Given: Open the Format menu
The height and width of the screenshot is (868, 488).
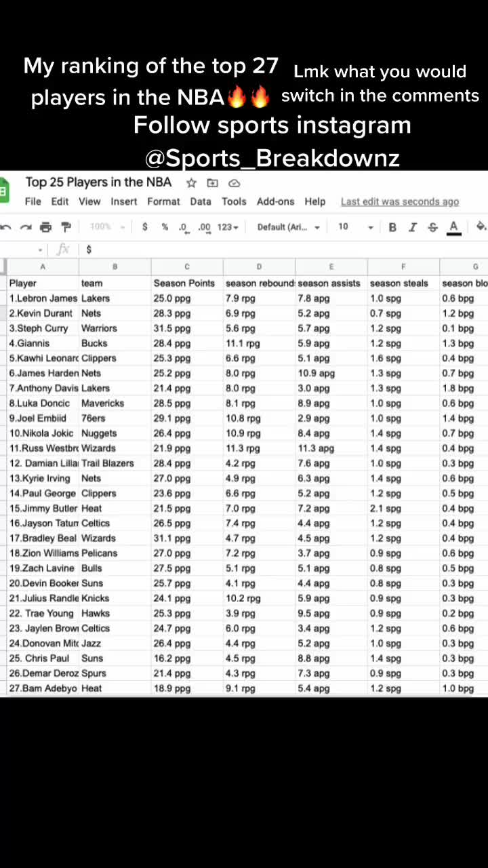Looking at the screenshot, I should [x=163, y=201].
